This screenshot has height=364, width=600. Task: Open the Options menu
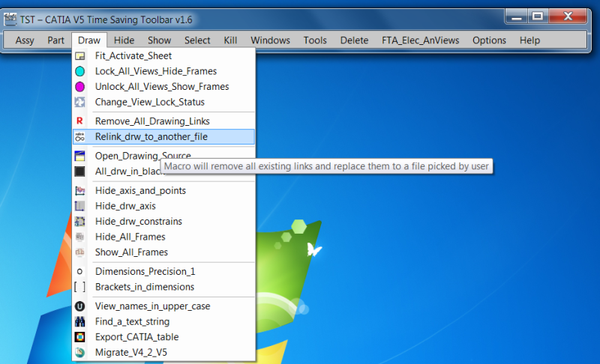(x=490, y=40)
